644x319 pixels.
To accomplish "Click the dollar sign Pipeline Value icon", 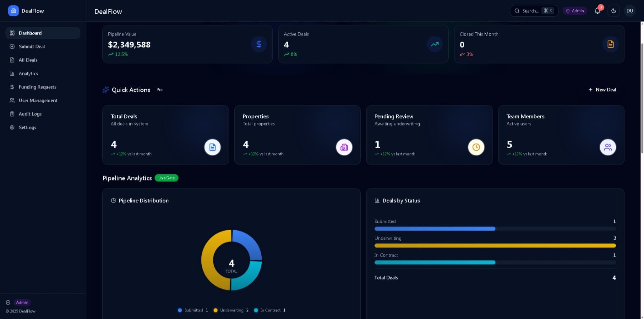I will pyautogui.click(x=259, y=44).
